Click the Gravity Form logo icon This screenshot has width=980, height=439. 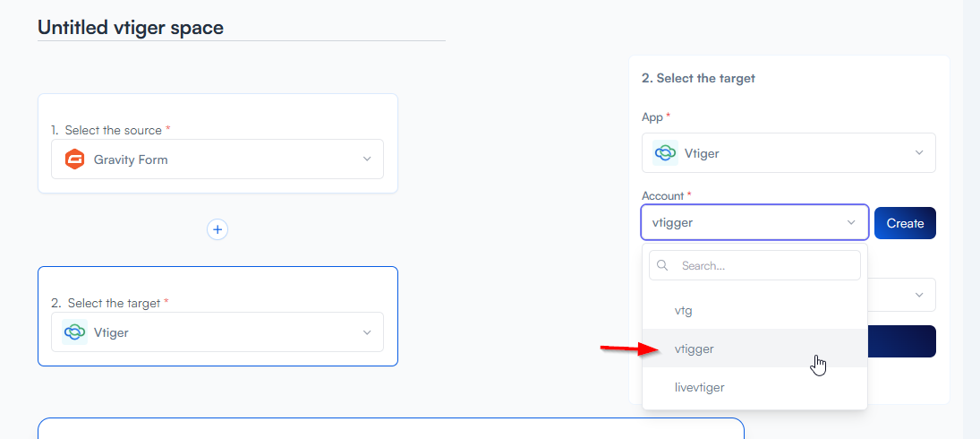75,159
